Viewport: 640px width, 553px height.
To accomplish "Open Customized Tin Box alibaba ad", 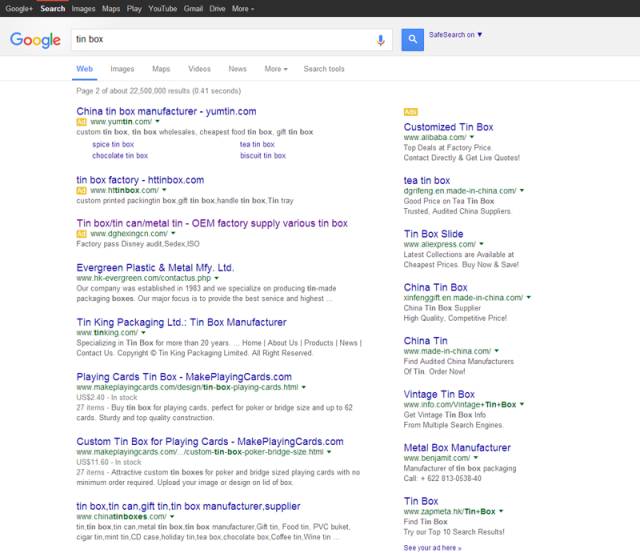I will coord(449,127).
